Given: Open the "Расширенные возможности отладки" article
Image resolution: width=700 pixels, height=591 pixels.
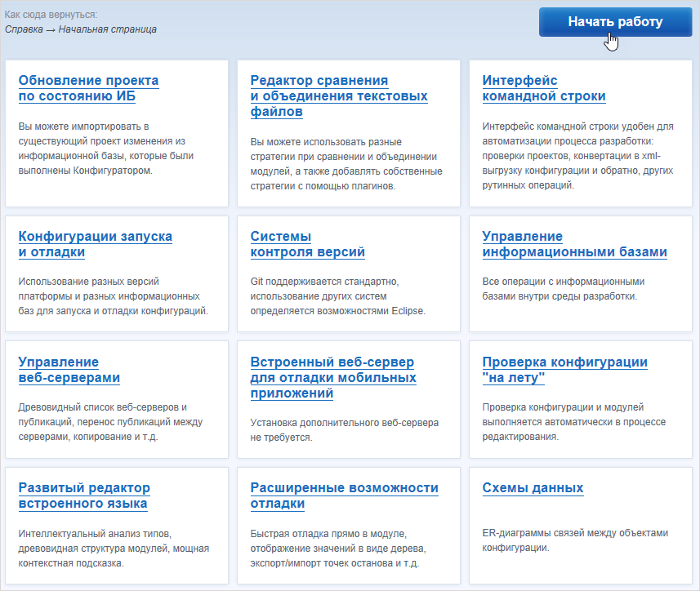Looking at the screenshot, I should point(344,495).
